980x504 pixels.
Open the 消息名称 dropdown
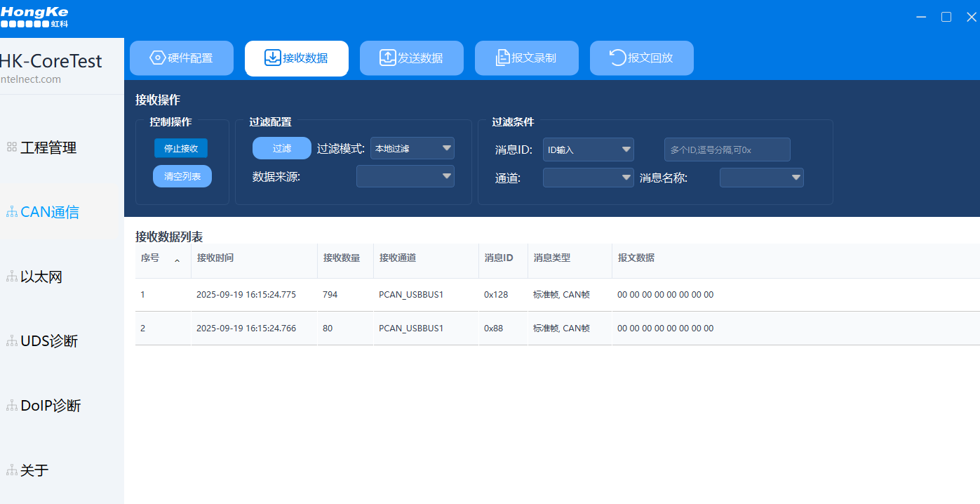796,178
